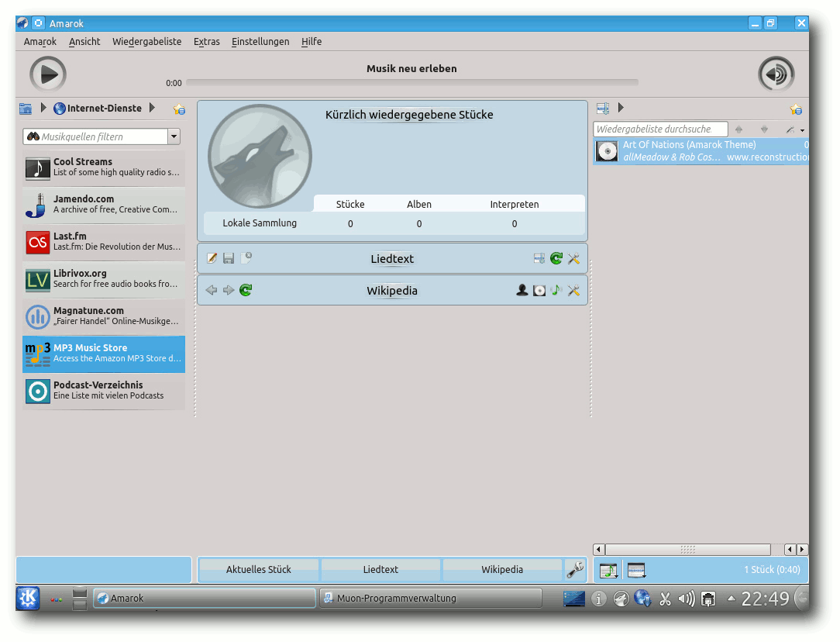Screen dimensions: 840x642
Task: Open the Wiedergabeliste menu
Action: point(146,41)
